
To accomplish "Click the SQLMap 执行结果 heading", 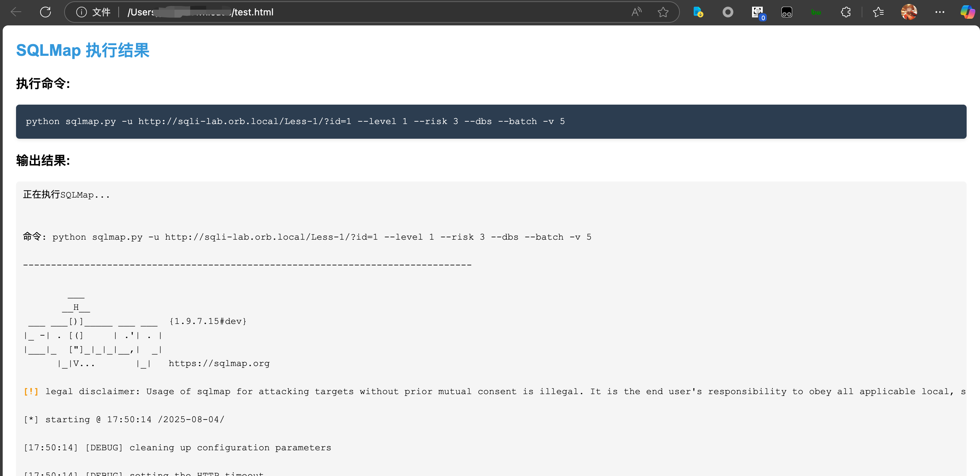I will coord(83,50).
